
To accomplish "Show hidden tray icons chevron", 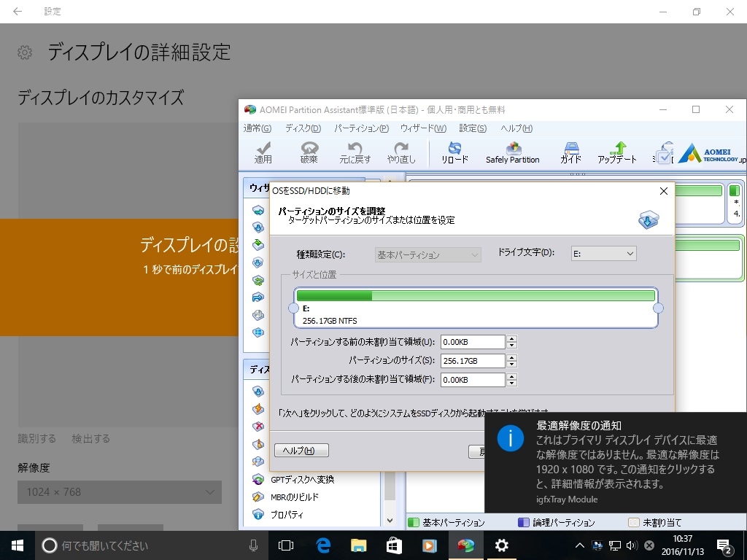I will click(579, 545).
